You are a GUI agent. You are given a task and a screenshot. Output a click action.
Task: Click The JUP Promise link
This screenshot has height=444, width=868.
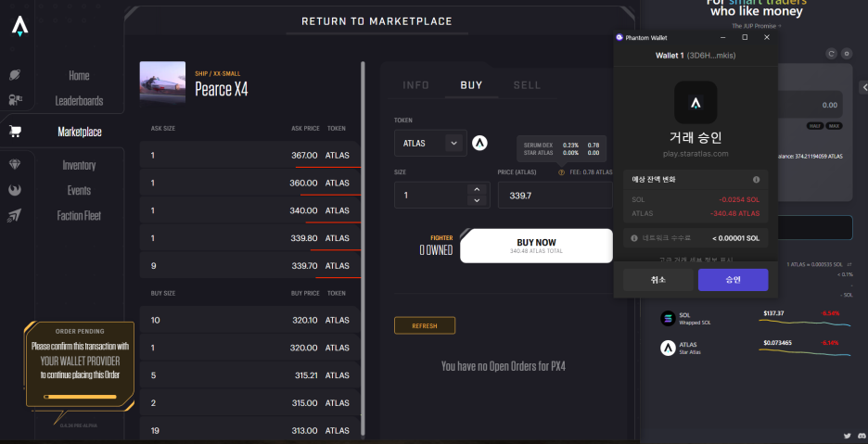click(x=757, y=25)
